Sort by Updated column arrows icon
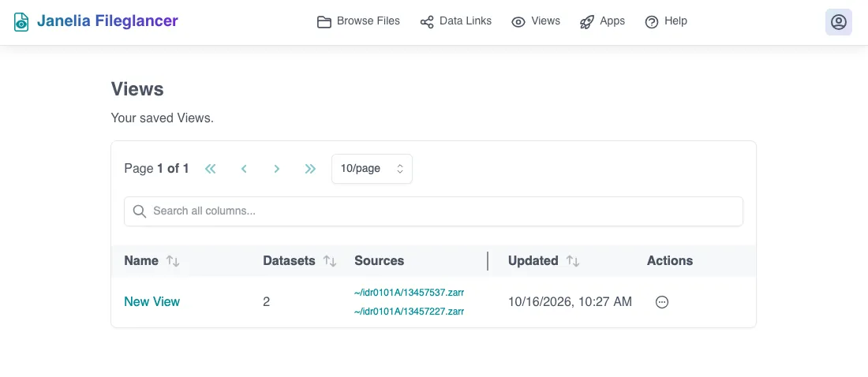Image resolution: width=868 pixels, height=377 pixels. click(573, 261)
